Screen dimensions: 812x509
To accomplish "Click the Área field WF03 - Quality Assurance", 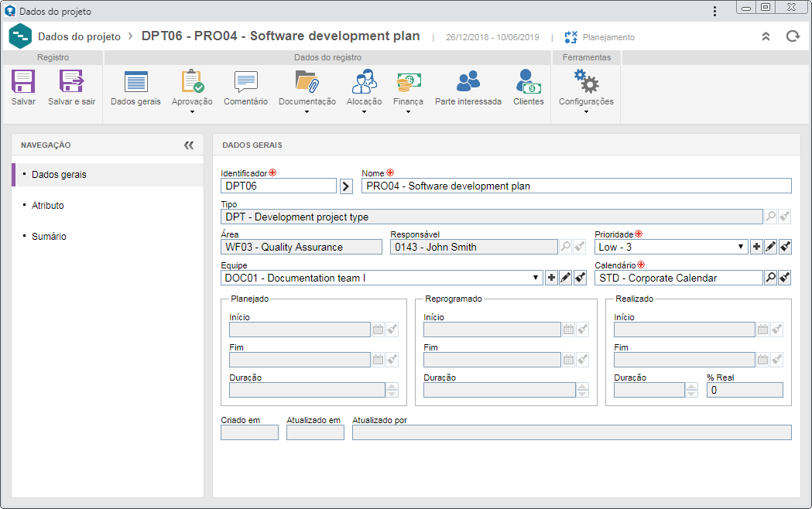I will [301, 248].
